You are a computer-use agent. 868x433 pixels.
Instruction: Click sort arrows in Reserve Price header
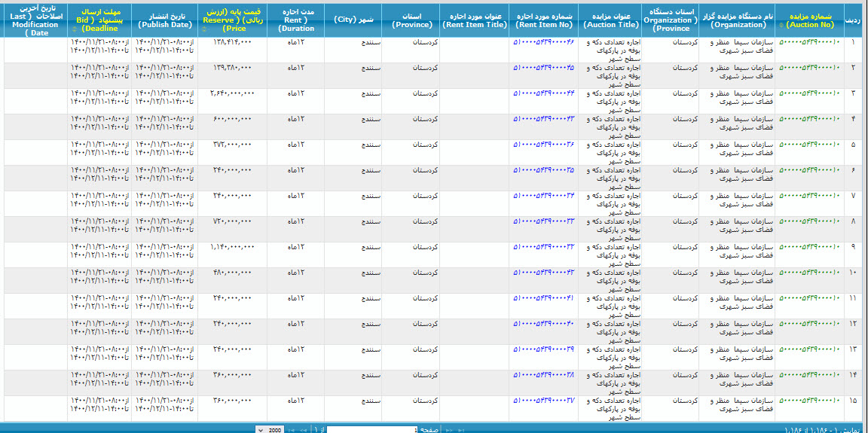coord(204,29)
